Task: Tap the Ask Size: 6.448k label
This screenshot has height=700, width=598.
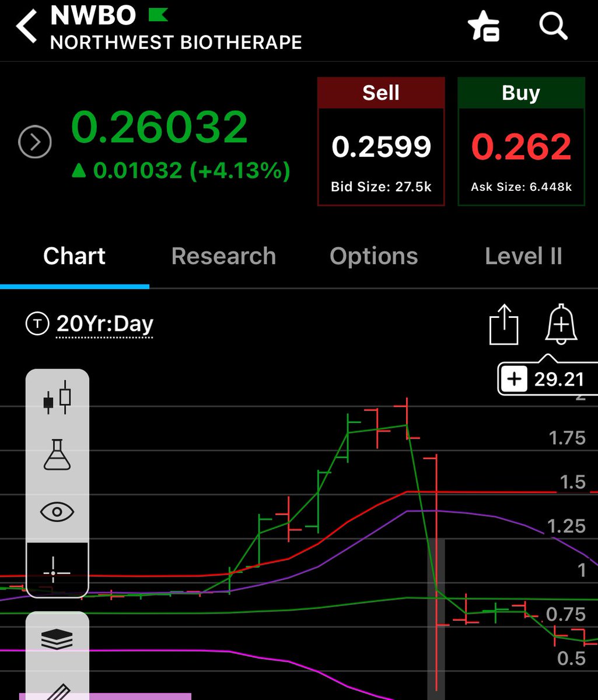Action: 521,188
